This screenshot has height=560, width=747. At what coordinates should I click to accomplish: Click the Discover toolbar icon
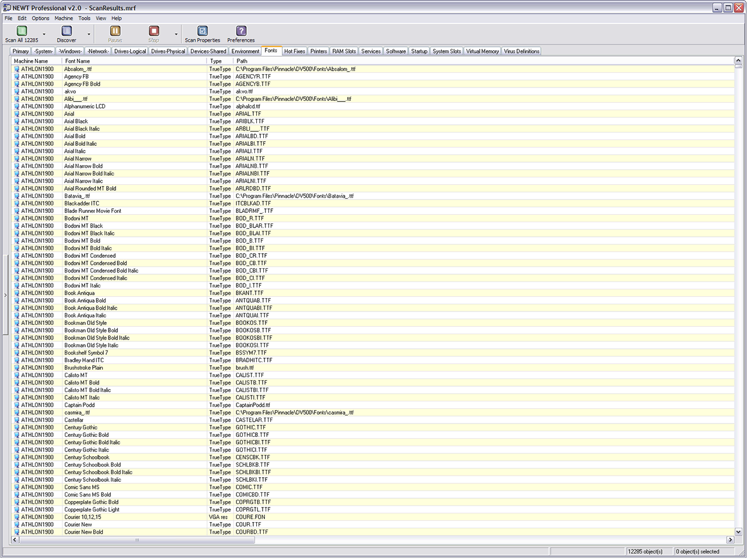67,31
